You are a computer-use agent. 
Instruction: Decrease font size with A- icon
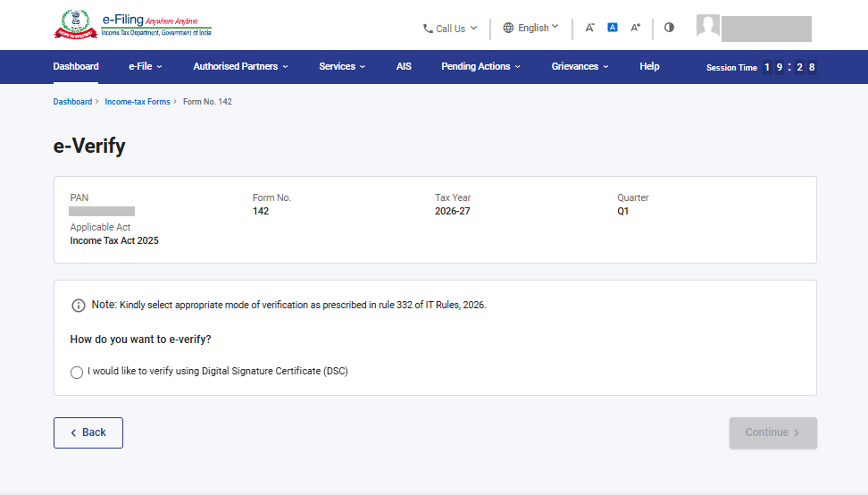[x=589, y=28]
